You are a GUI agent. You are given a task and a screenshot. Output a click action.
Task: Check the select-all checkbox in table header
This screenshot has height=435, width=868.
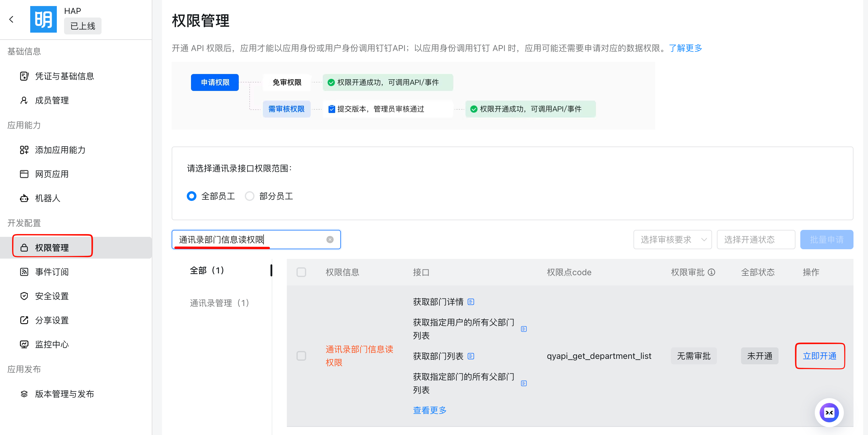[301, 272]
